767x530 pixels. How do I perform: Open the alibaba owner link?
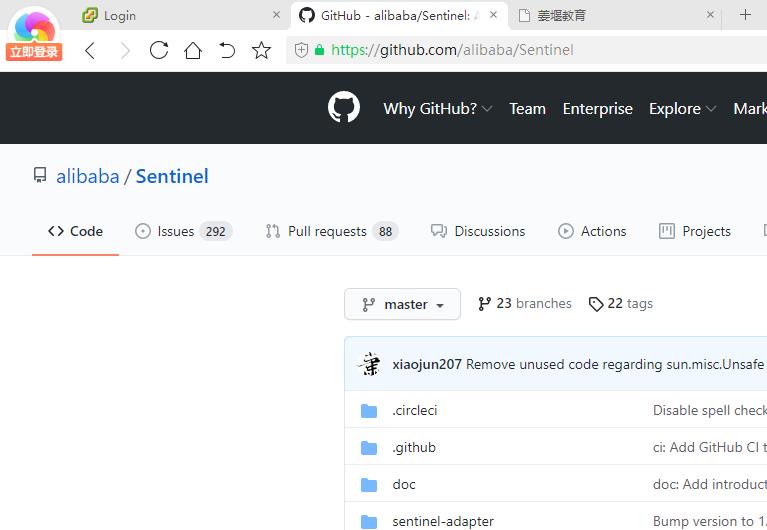pos(88,176)
